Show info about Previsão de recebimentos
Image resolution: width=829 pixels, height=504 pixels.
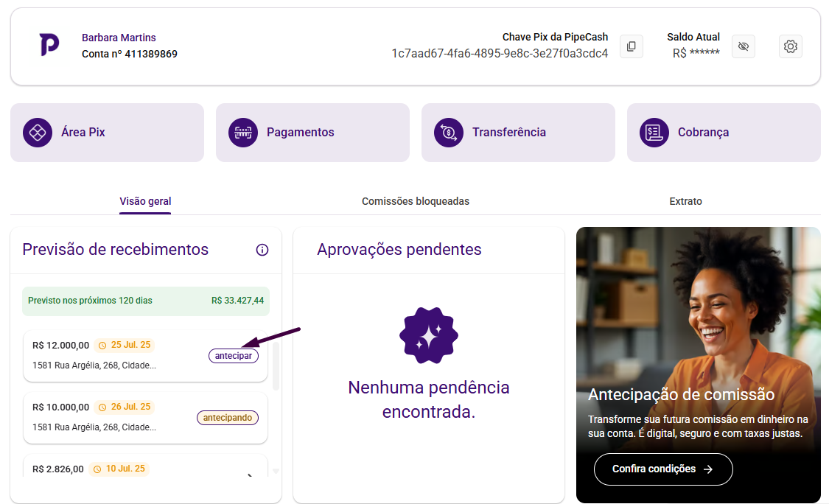tap(262, 250)
